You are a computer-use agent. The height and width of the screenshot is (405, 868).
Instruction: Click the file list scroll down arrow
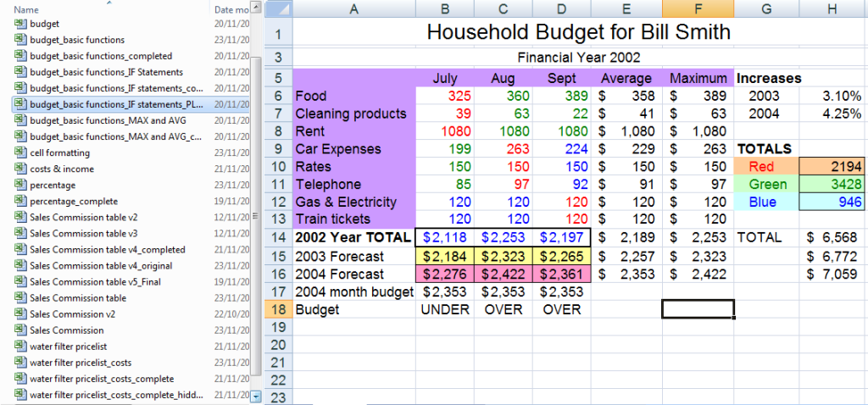point(255,396)
